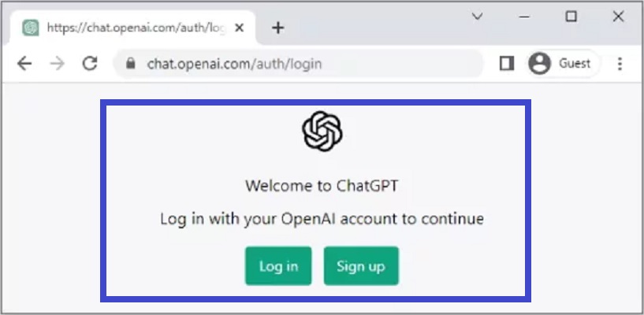644x315 pixels.
Task: Close the chat.openai.com browser tab
Action: point(239,28)
